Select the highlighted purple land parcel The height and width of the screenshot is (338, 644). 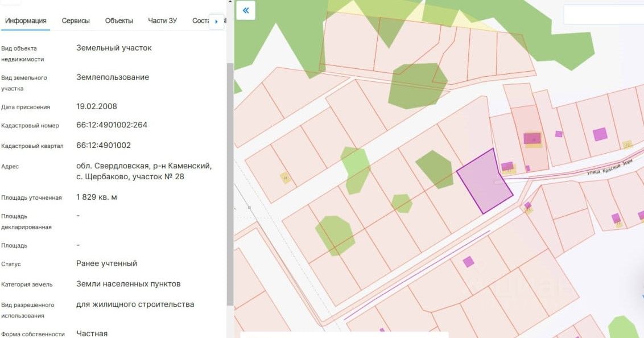point(484,181)
